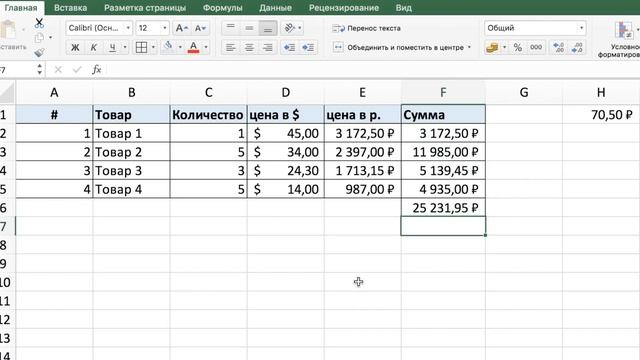Viewport: 640px width, 360px height.
Task: Confirm formula entry checkmark icon
Action: click(x=77, y=70)
